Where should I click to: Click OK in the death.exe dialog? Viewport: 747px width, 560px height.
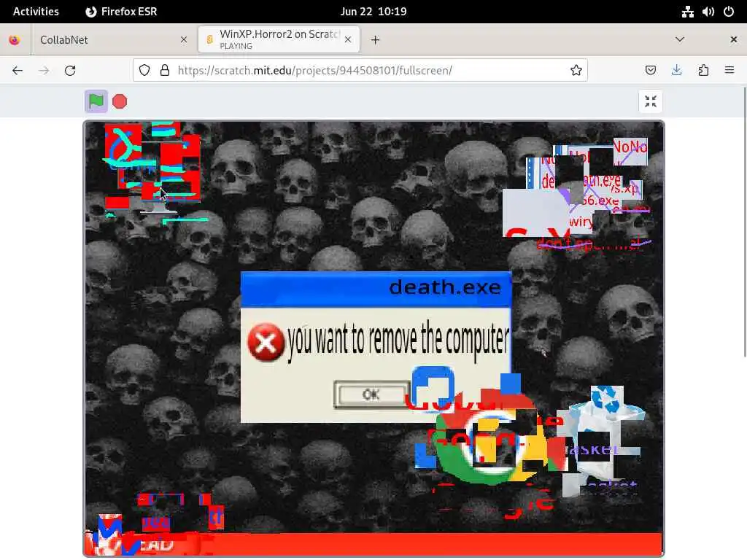371,394
